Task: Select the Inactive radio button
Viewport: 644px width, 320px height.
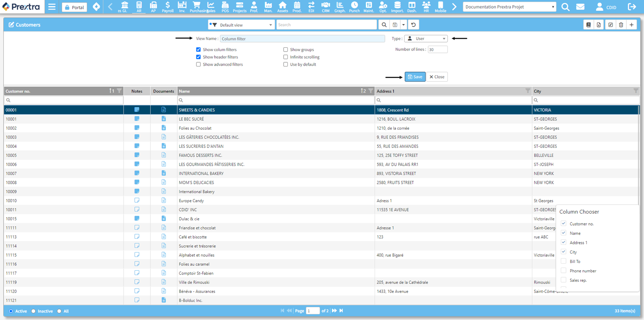Action: (33, 311)
